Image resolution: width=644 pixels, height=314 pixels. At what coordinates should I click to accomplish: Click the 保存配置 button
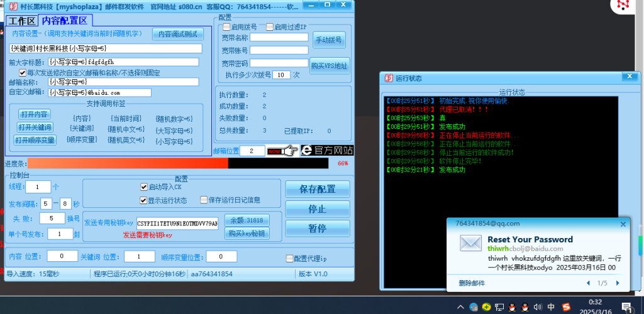[318, 189]
